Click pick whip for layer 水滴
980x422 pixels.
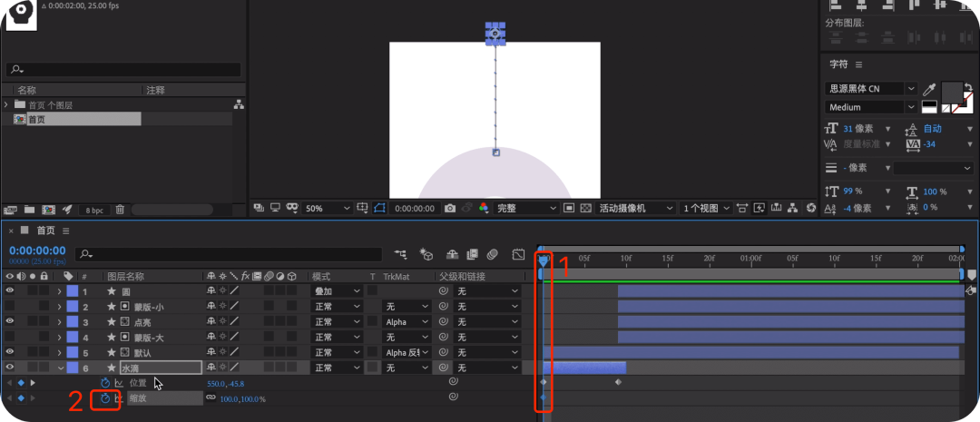pos(443,368)
